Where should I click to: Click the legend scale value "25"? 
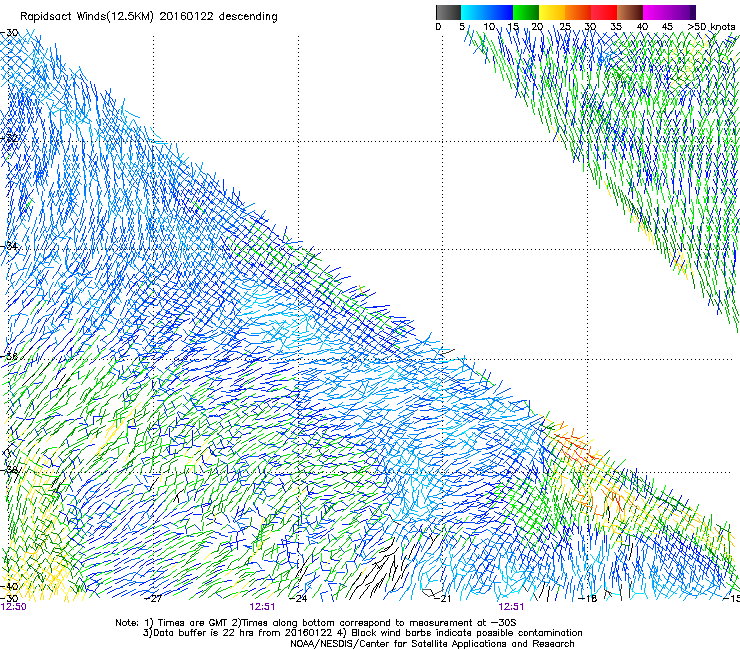click(x=565, y=27)
